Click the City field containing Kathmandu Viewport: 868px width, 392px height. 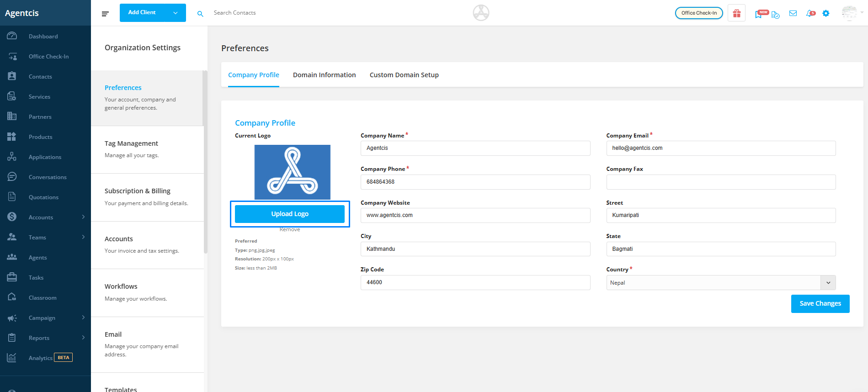475,249
